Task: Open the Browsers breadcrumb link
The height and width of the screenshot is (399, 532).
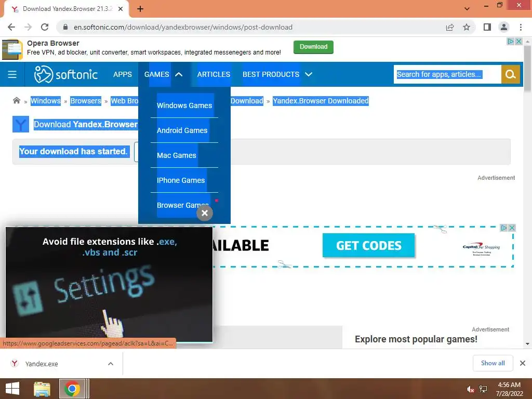Action: pyautogui.click(x=86, y=101)
